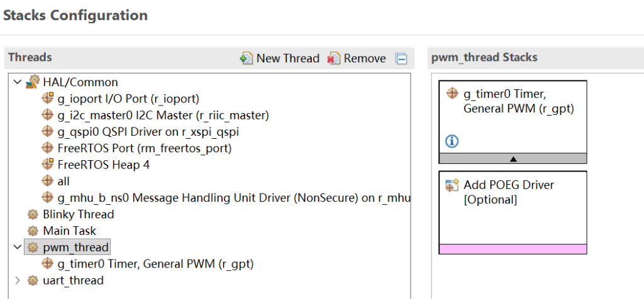
Task: Select g_i2c_master0 I2C Master in tree
Action: [163, 115]
